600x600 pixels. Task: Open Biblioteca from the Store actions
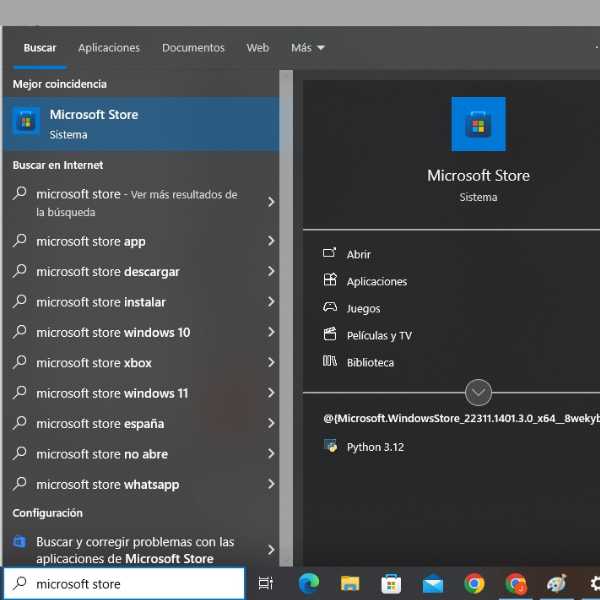pos(370,362)
